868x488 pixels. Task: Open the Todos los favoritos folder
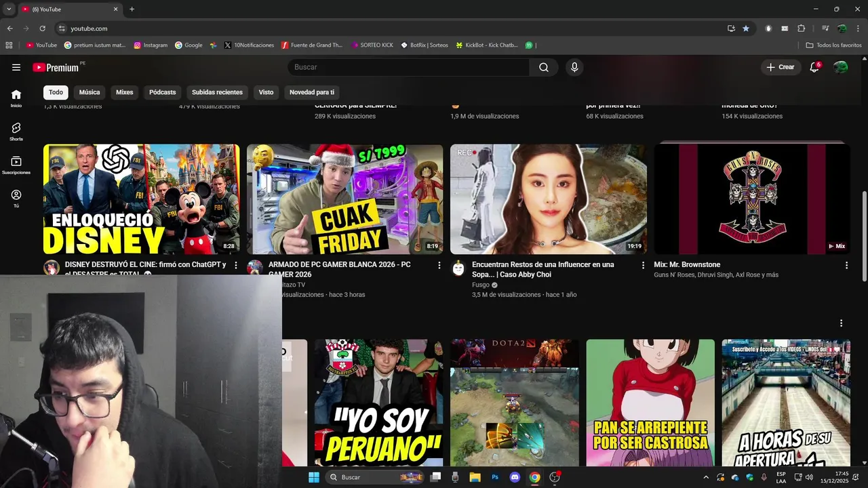tap(833, 45)
